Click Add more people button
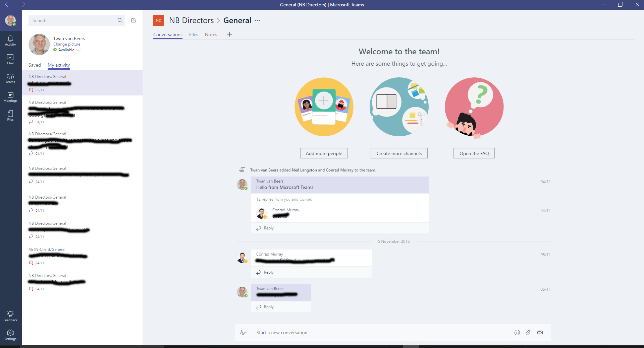 (x=324, y=153)
